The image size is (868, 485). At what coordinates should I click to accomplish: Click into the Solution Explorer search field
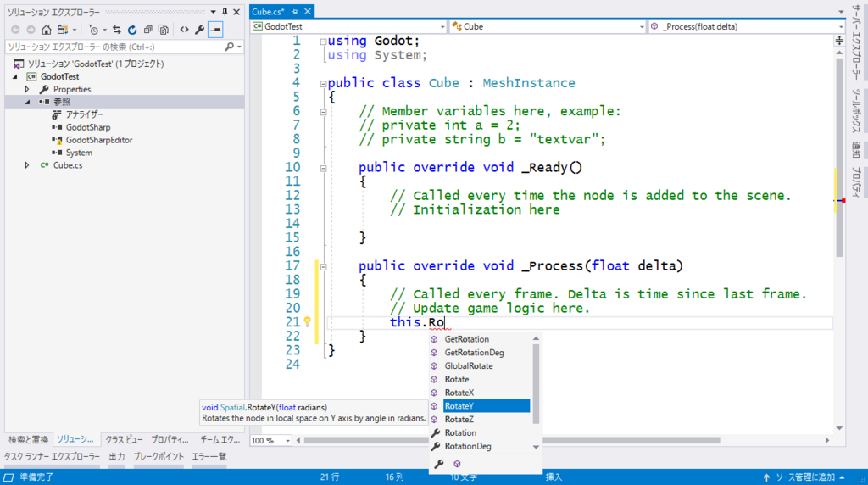click(x=115, y=47)
